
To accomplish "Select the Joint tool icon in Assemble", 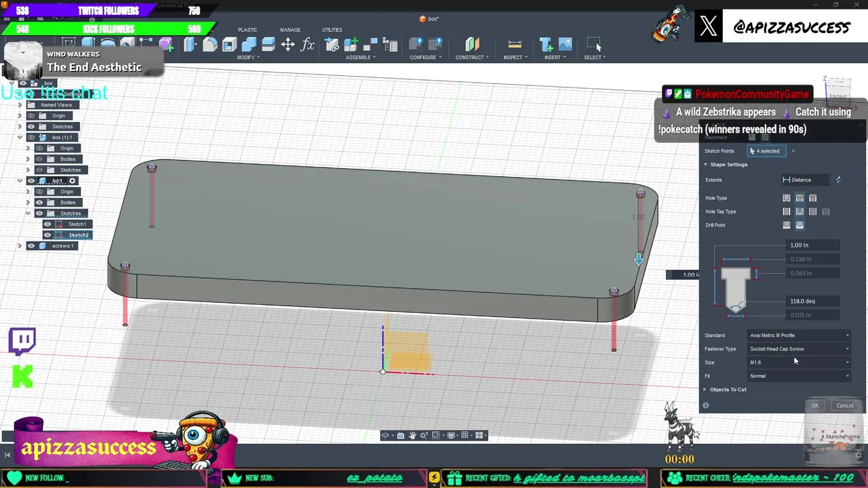I will pos(371,45).
